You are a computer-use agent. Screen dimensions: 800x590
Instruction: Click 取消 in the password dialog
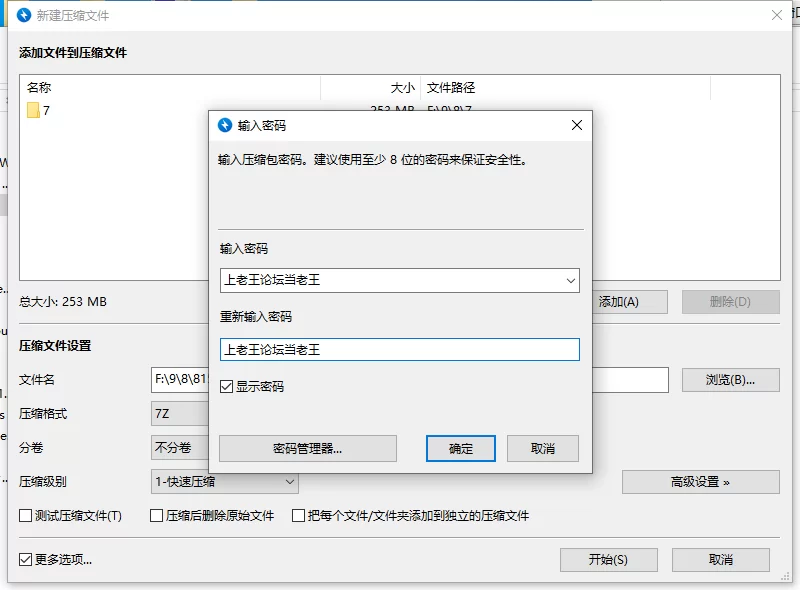[543, 449]
